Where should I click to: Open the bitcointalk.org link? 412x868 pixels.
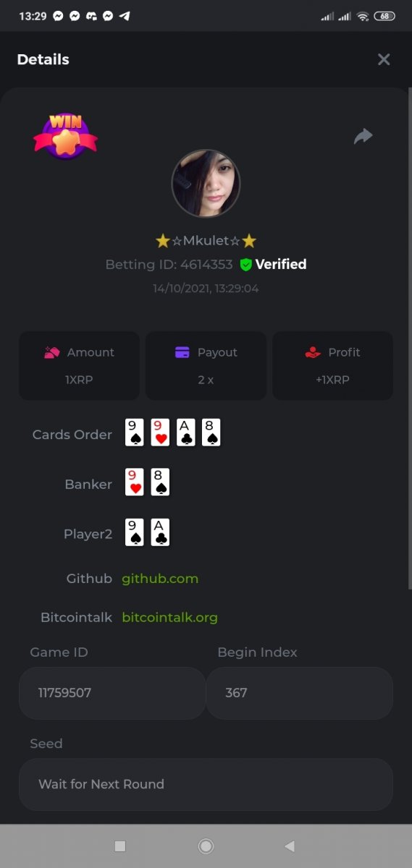[169, 618]
